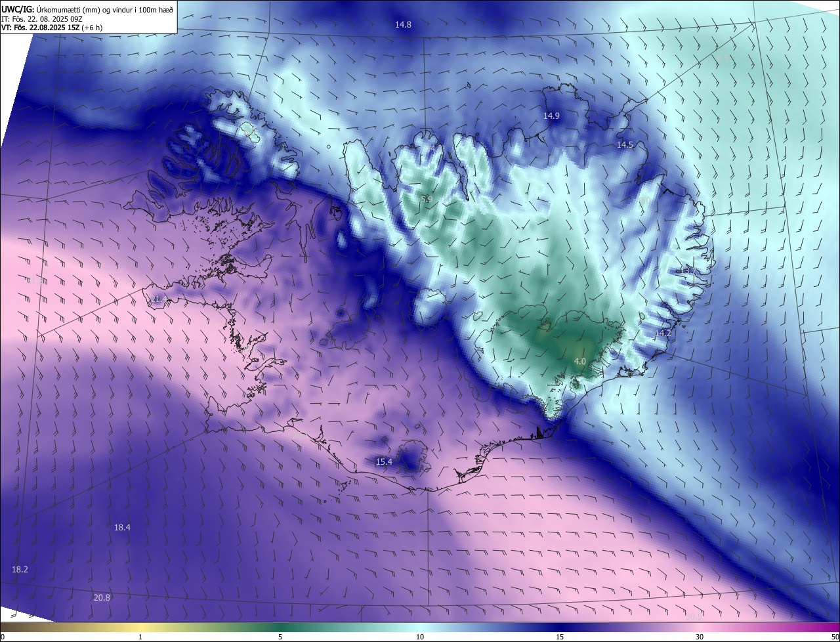Click the 14.8 value label over northern sea

(403, 25)
